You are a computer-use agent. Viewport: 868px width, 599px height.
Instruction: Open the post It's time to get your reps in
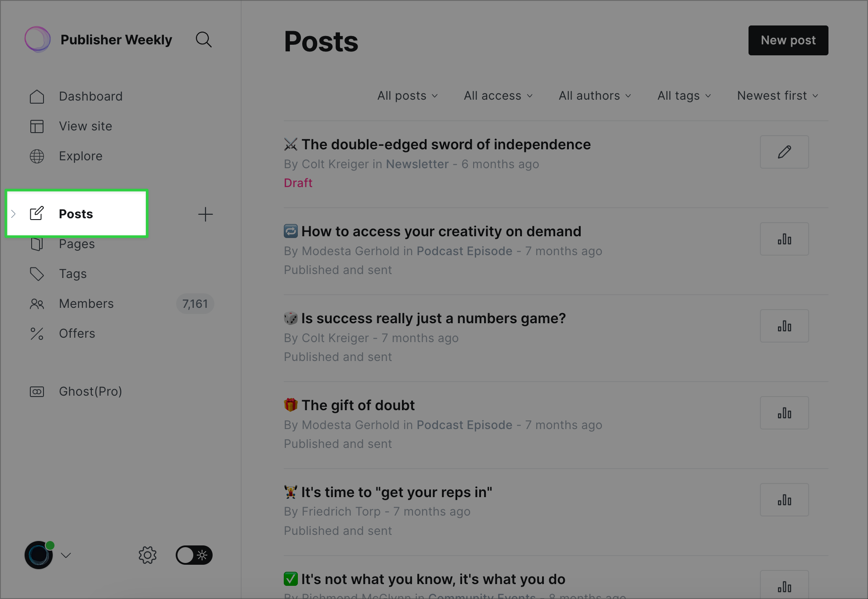pyautogui.click(x=396, y=492)
